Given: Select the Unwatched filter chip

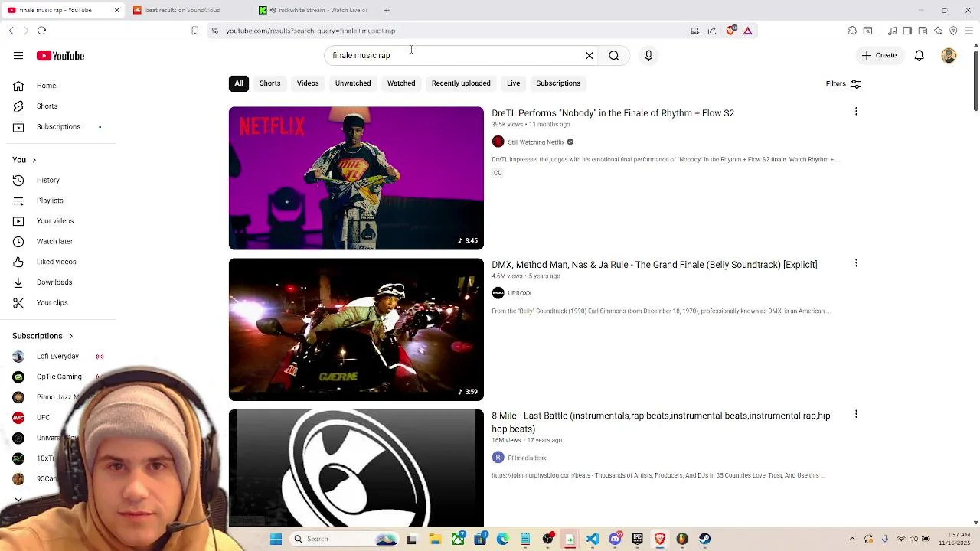Looking at the screenshot, I should click(x=353, y=83).
